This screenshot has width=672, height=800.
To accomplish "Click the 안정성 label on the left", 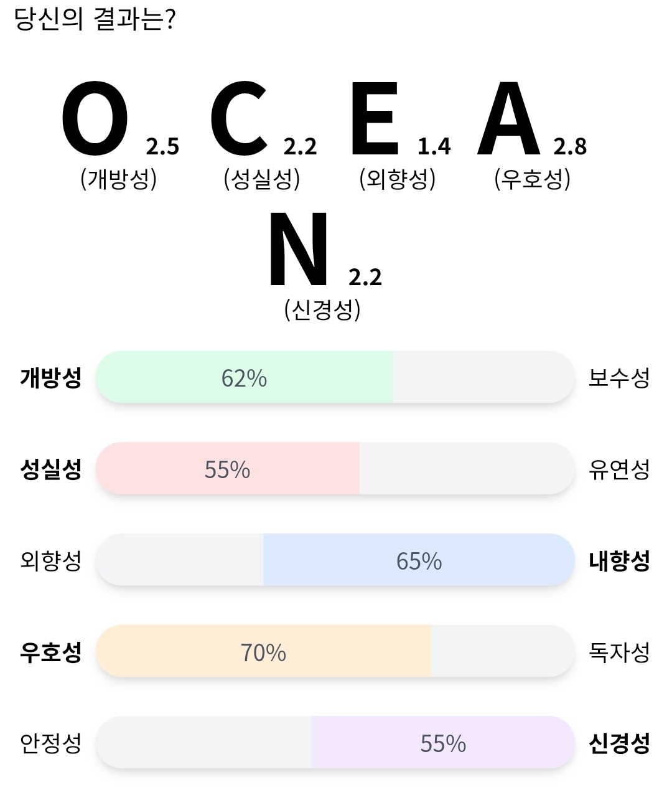I will [51, 743].
